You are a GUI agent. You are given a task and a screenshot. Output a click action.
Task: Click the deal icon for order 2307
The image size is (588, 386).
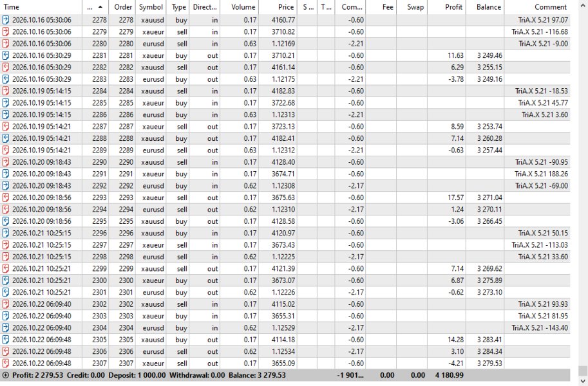(6, 363)
